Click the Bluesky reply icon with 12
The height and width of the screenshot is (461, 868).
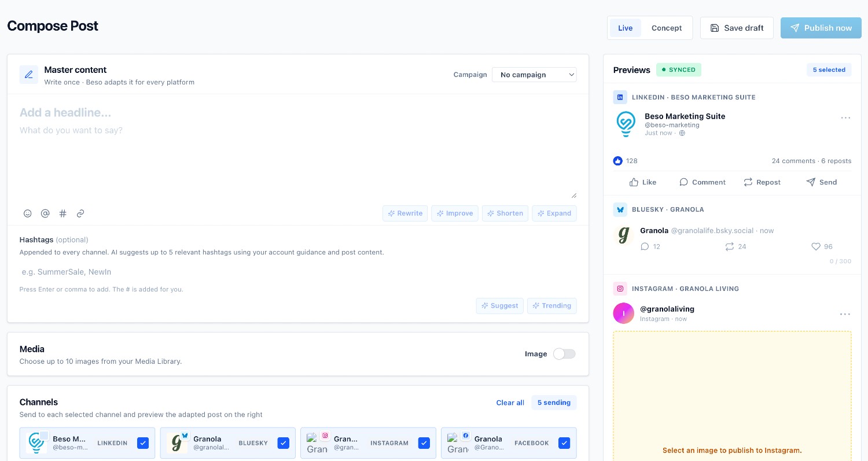645,246
